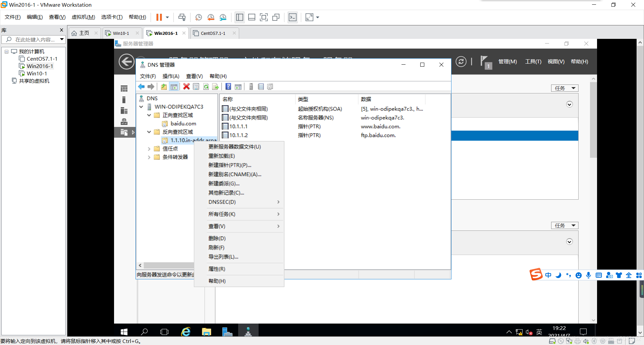
Task: Select the baidu.com zone in the tree
Action: point(183,124)
